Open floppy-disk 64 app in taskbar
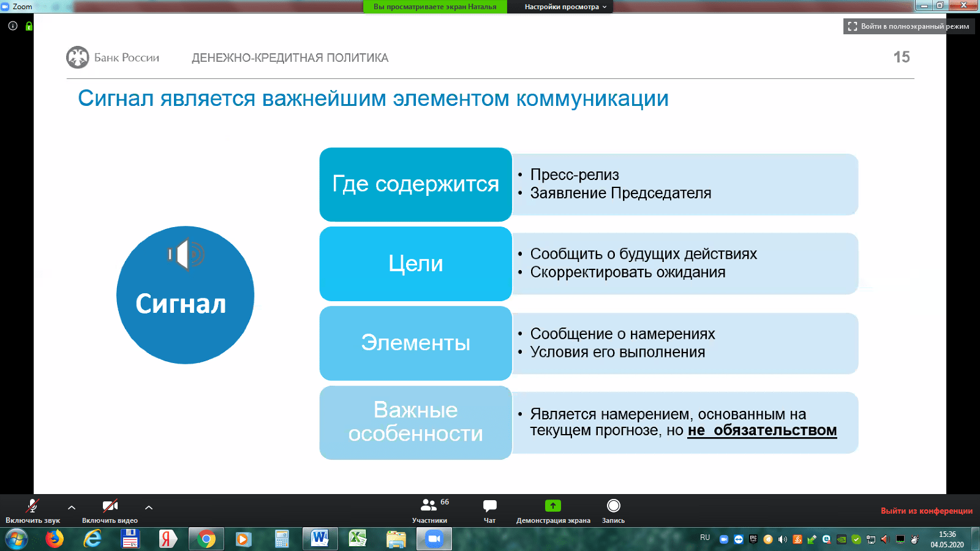Image resolution: width=980 pixels, height=551 pixels. [130, 539]
